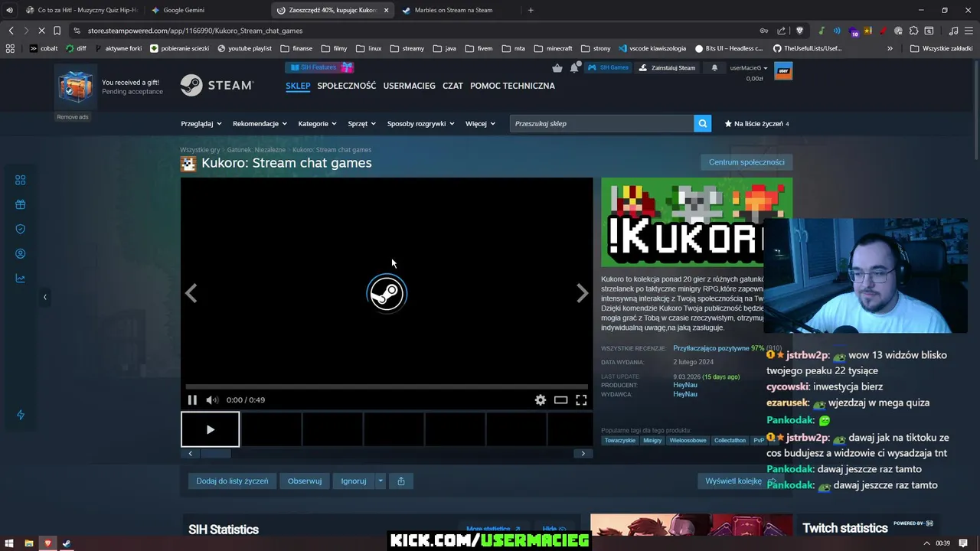Open POMOC TECHNICZNA menu
This screenshot has width=980, height=551.
(512, 86)
